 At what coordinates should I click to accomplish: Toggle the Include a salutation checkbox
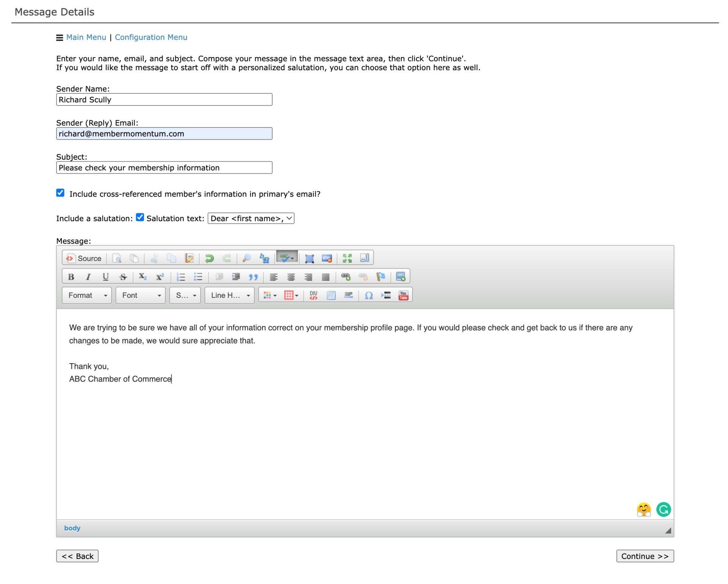140,217
